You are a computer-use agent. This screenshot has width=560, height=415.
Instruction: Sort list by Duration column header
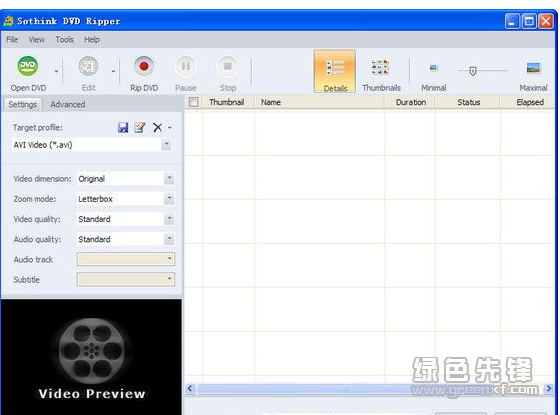[x=410, y=102]
